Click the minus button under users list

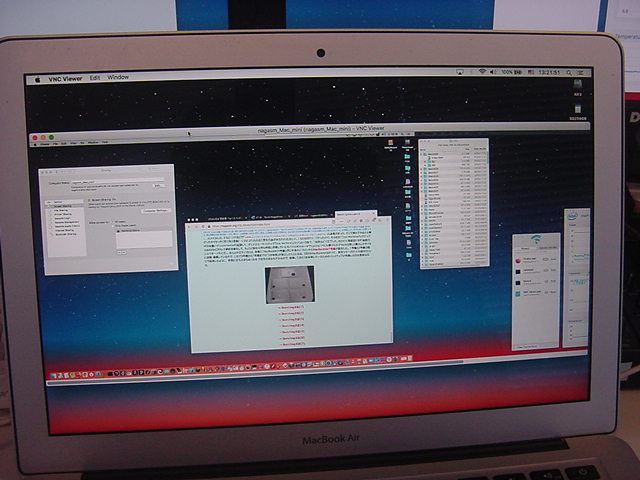click(124, 252)
